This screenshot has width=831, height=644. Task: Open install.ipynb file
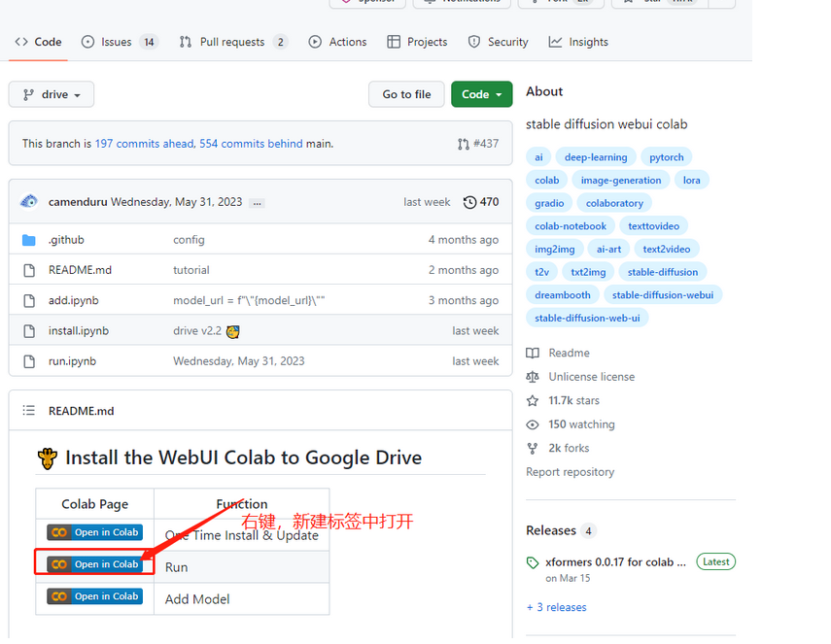click(x=79, y=331)
